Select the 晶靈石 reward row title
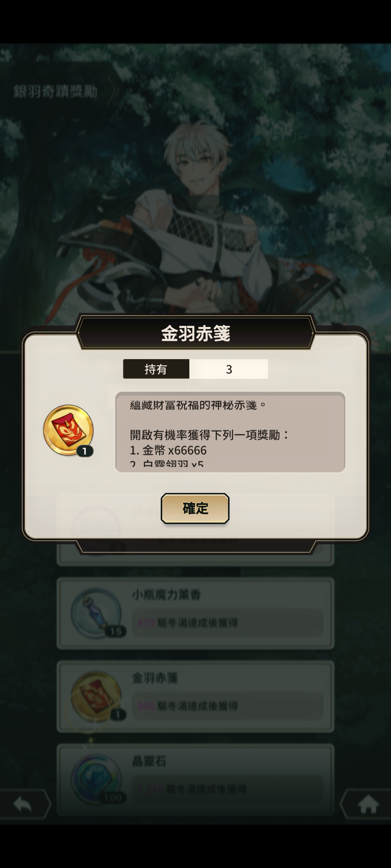Screen dimensions: 391x868 (149, 761)
